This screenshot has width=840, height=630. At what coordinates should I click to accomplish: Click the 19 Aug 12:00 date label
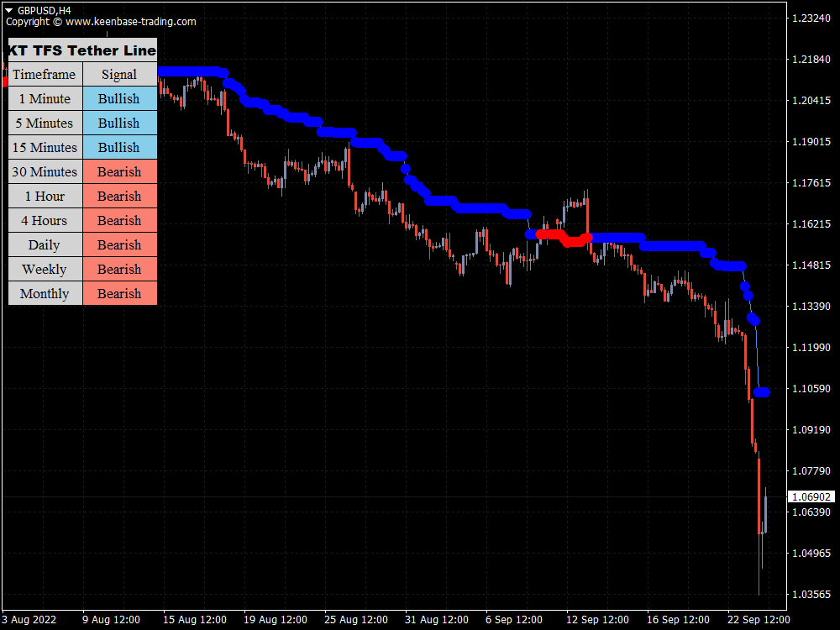(x=276, y=620)
